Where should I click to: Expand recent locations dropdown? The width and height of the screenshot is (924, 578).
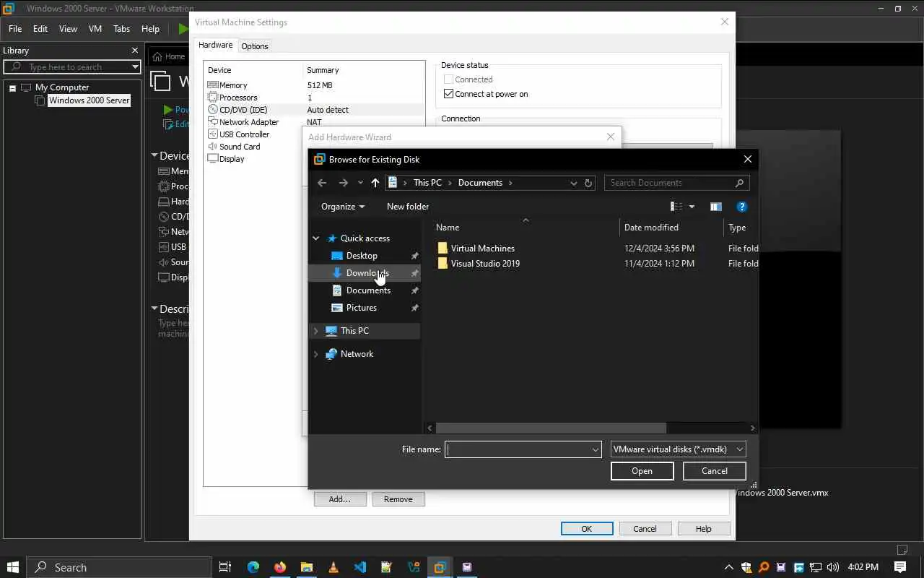click(x=360, y=183)
